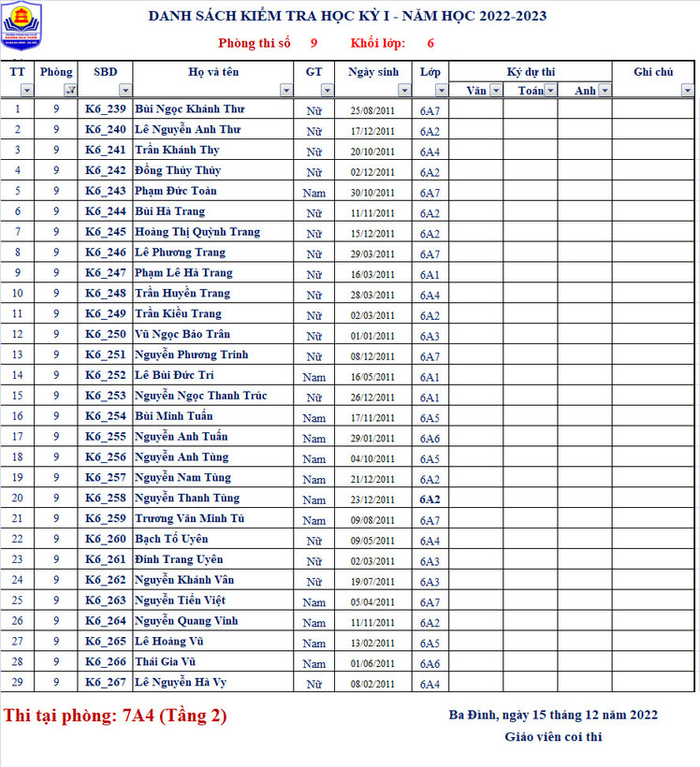Select birth date 08/02/2011 in last row

(372, 684)
